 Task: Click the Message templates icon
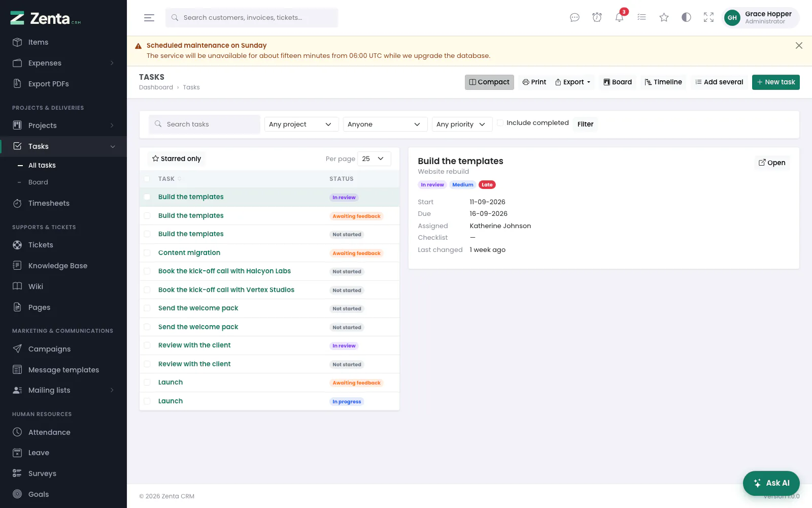(x=17, y=370)
